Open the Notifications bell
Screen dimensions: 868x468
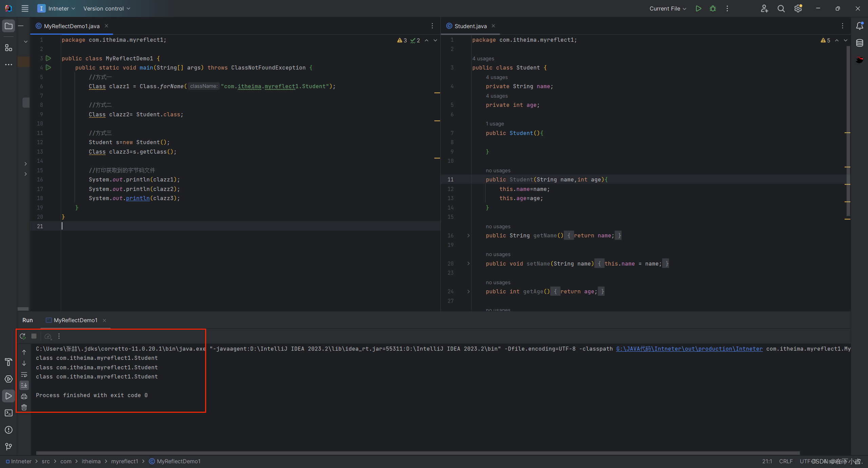click(860, 26)
